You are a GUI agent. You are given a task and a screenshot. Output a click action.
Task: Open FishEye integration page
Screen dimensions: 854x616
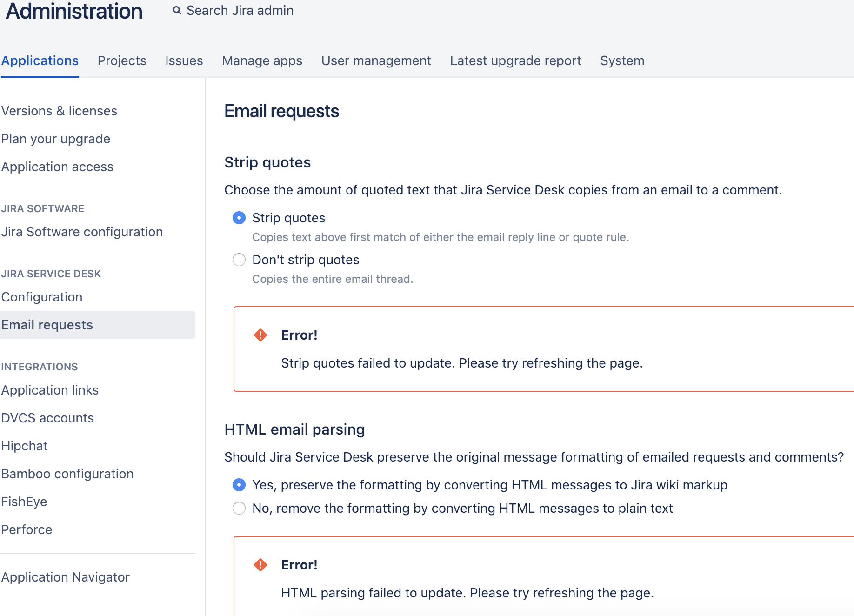point(24,502)
